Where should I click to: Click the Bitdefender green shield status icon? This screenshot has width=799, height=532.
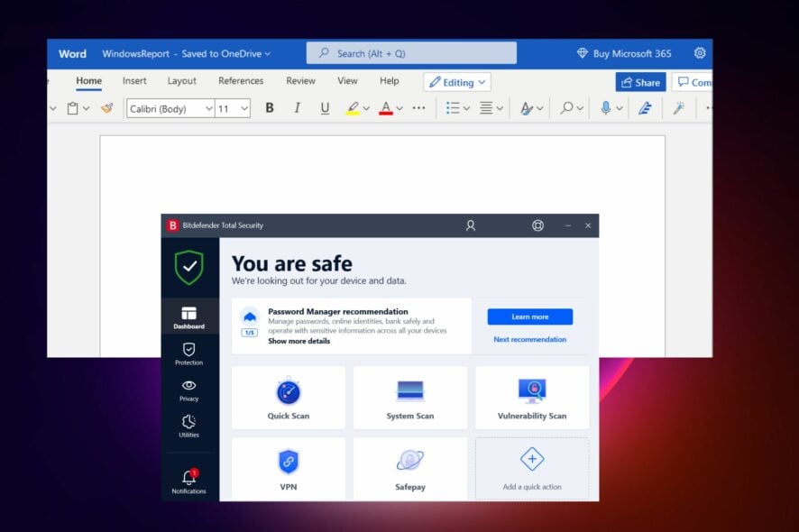pos(189,267)
